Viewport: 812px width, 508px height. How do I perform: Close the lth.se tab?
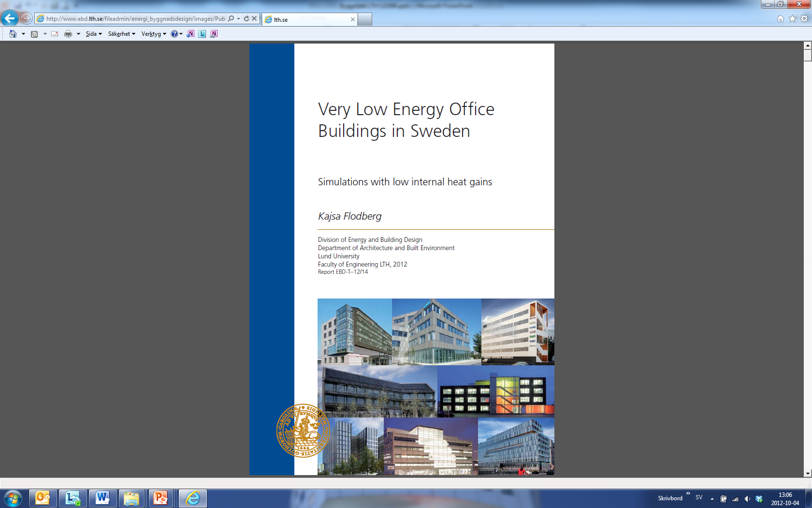352,19
